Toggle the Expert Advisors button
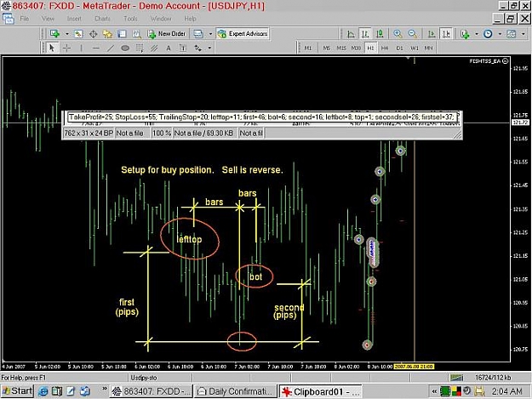This screenshot has width=532, height=399. [x=243, y=33]
